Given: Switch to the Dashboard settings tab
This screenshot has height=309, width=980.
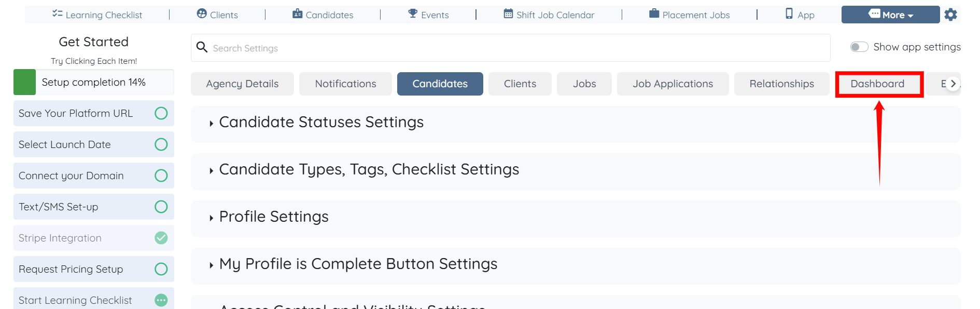Looking at the screenshot, I should click(x=877, y=84).
